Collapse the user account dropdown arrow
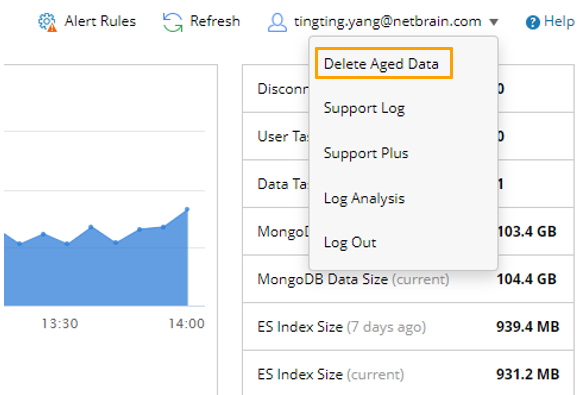 494,22
